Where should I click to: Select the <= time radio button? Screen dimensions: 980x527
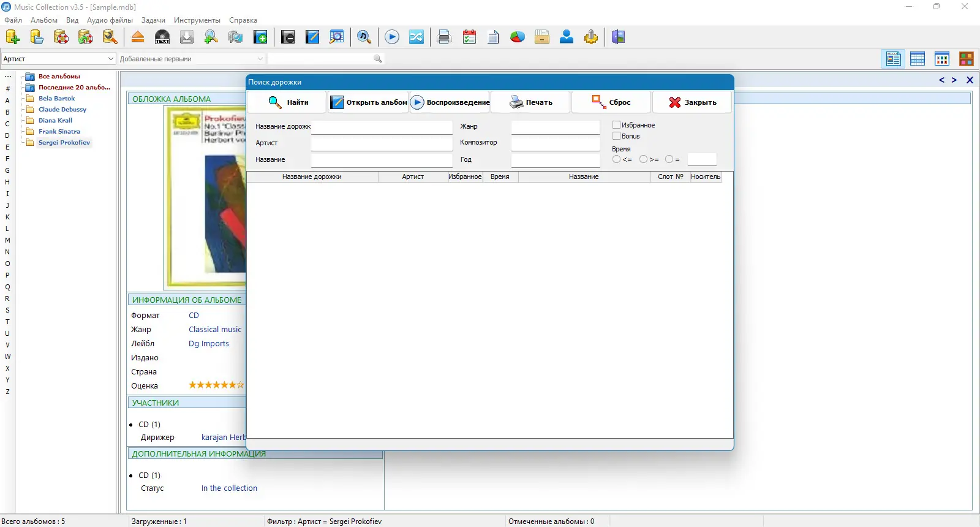point(616,159)
